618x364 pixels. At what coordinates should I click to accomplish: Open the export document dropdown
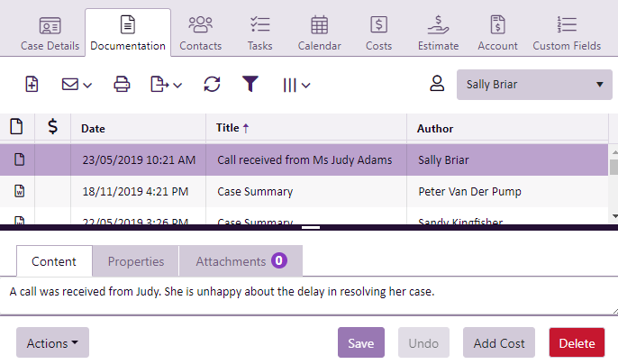click(166, 85)
